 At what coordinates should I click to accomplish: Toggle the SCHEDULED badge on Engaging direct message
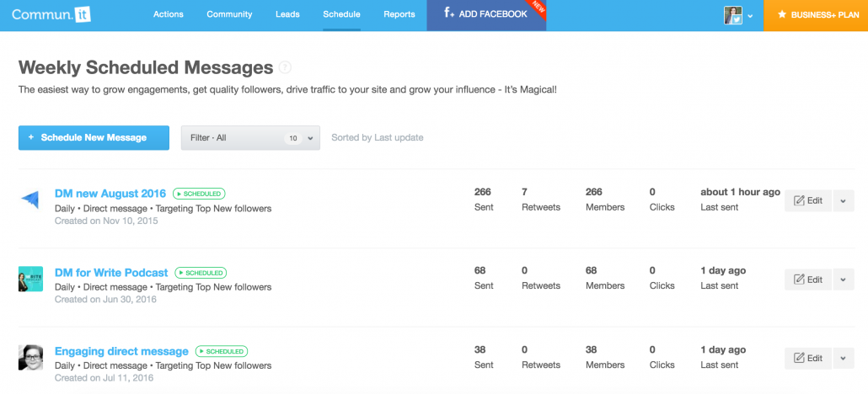pos(222,351)
